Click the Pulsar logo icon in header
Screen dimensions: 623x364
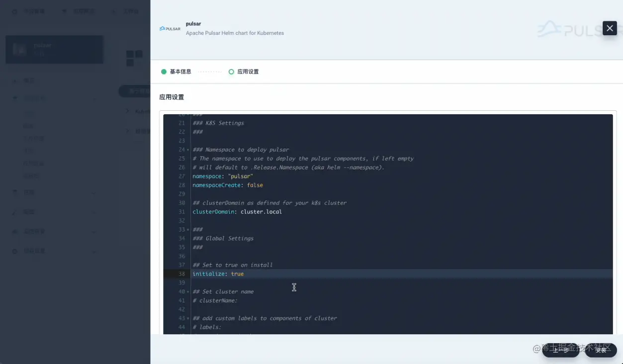pos(170,28)
